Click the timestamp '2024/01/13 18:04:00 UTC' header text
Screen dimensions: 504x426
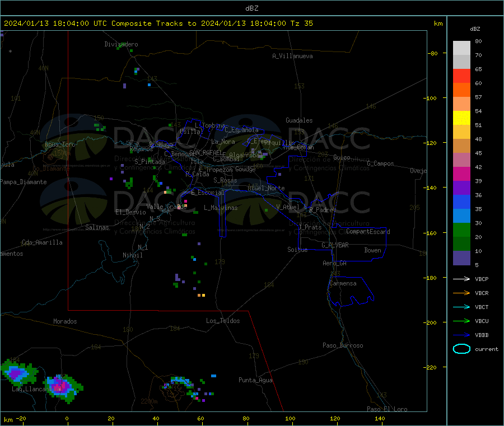[55, 24]
